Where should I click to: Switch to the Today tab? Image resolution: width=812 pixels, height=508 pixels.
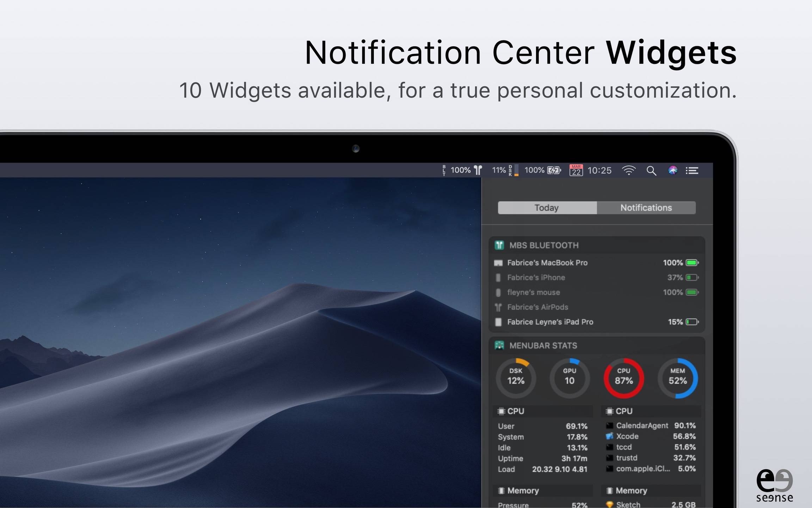pyautogui.click(x=547, y=208)
